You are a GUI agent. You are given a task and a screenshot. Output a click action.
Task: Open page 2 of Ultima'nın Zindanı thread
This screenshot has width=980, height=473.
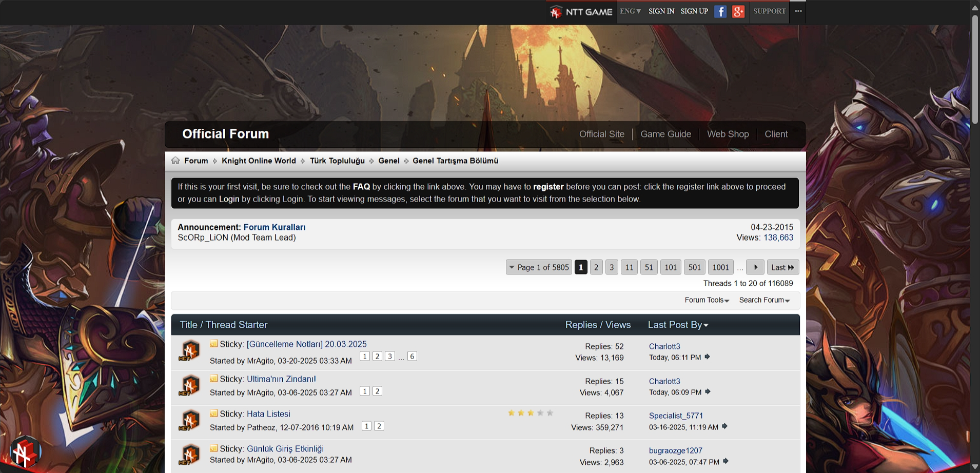pos(377,391)
